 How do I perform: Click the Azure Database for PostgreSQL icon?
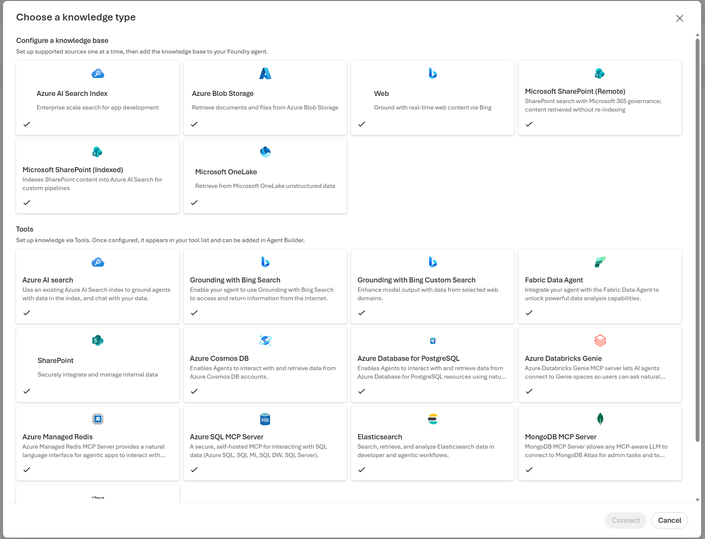433,341
